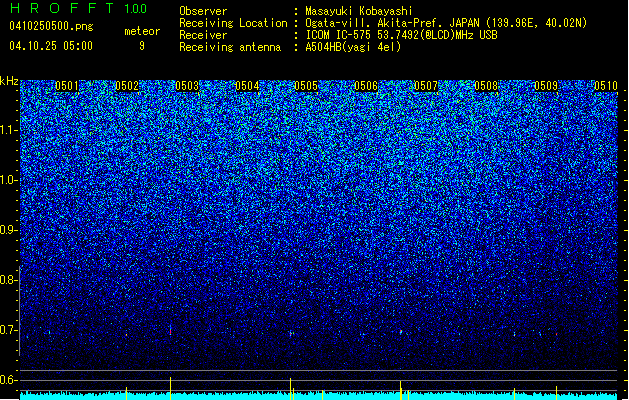Click the 0504 time label
This screenshot has height=400, width=629.
coord(247,86)
